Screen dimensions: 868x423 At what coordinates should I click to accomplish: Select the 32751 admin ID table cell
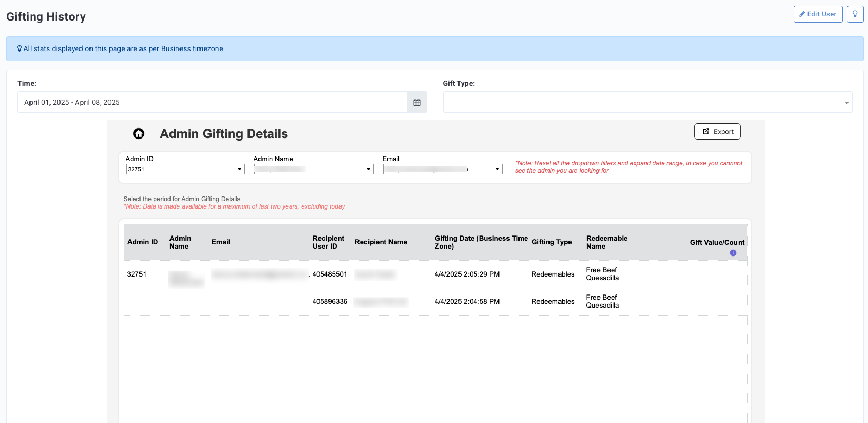pos(137,274)
